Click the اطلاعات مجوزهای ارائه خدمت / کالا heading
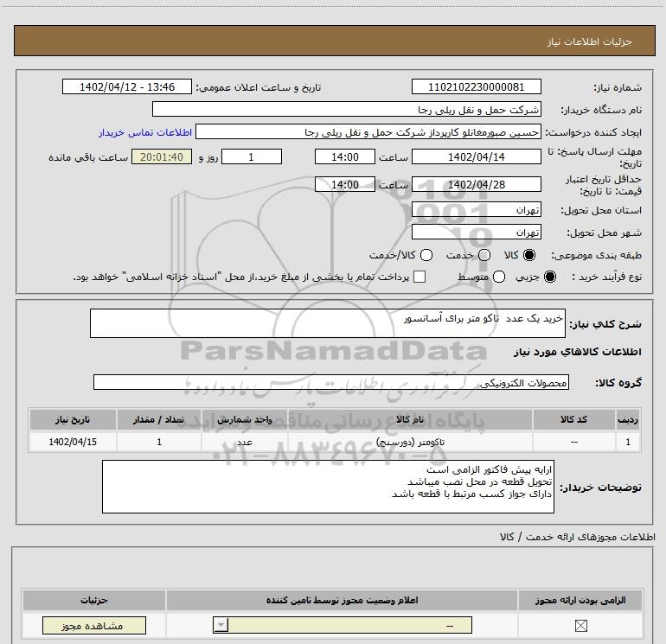Screen dimensions: 666x644 tap(577, 537)
